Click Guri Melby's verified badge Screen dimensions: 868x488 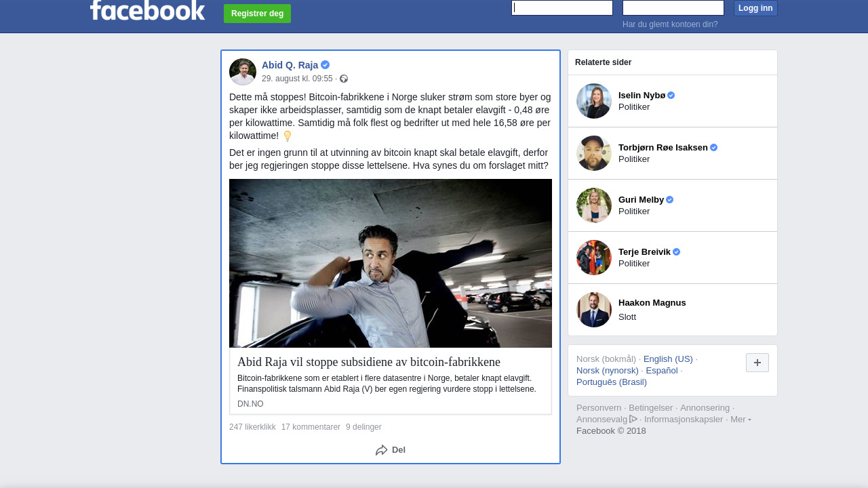(x=670, y=200)
